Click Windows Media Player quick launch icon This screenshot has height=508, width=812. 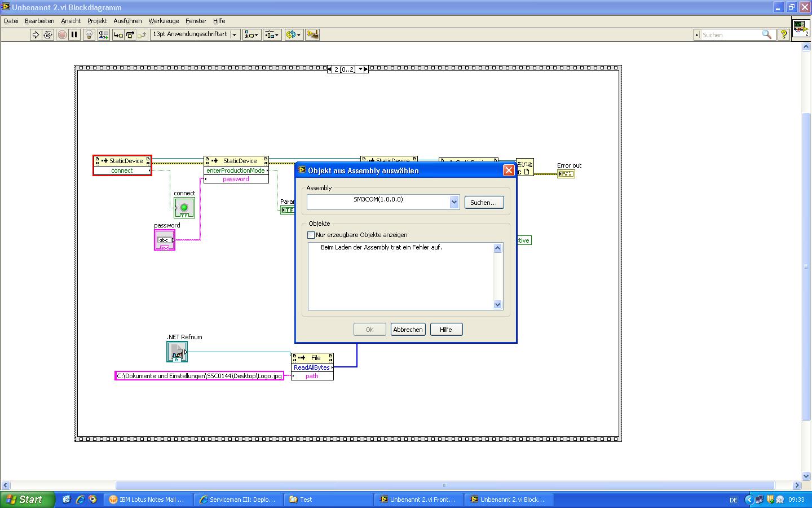click(92, 500)
